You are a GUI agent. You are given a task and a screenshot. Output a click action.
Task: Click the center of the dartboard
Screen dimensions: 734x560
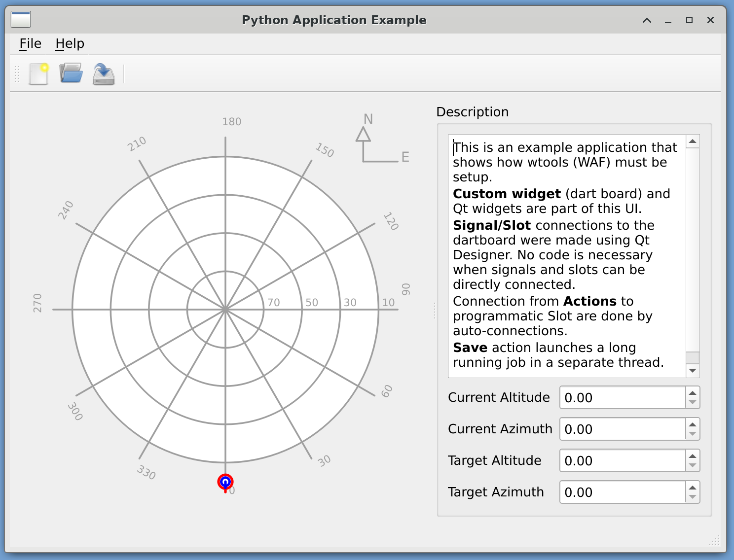click(x=225, y=310)
